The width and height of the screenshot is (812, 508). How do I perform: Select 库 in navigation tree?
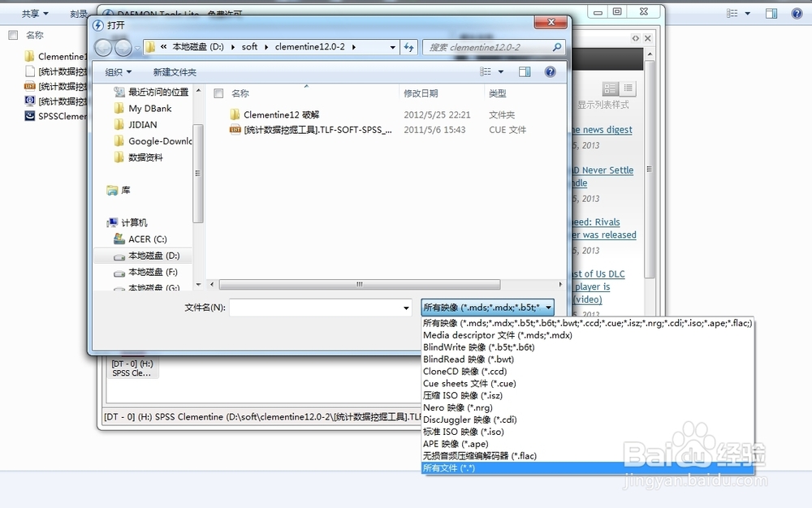click(119, 191)
